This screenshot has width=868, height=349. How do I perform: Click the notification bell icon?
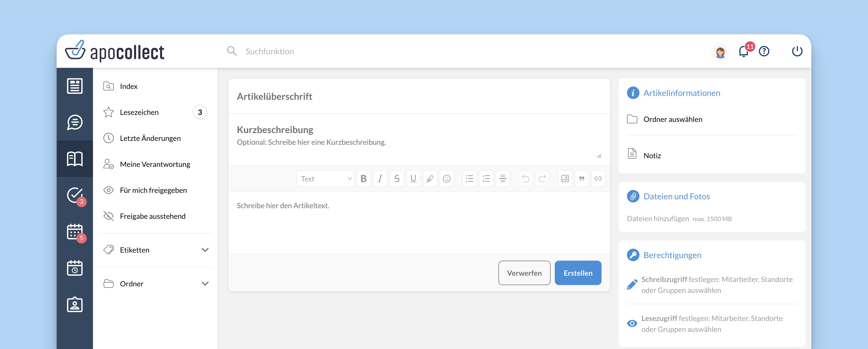(743, 52)
